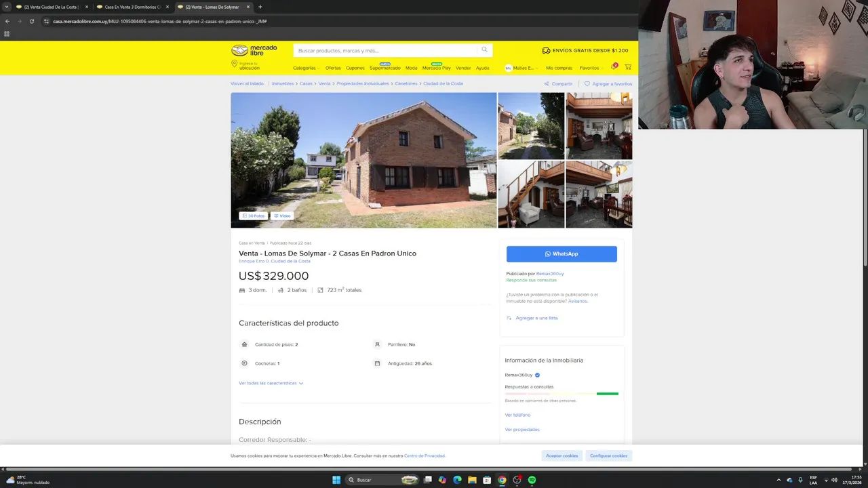The width and height of the screenshot is (868, 488).
Task: Open Ver propiedades link
Action: point(522,430)
